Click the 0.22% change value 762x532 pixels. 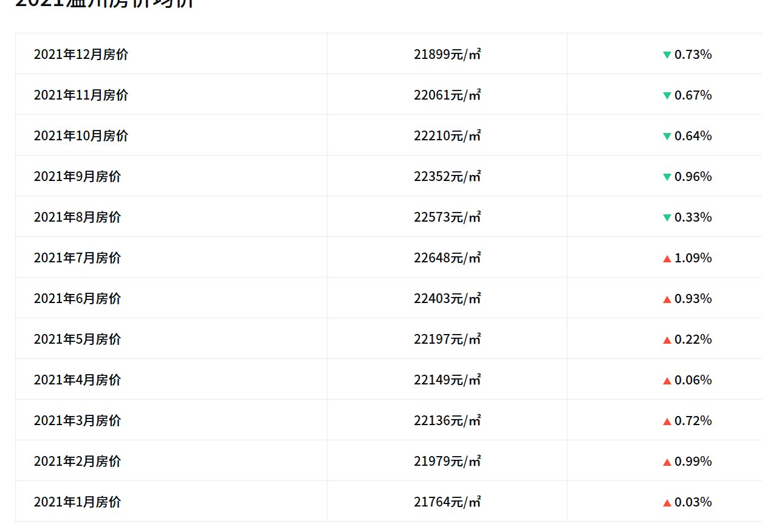pyautogui.click(x=693, y=339)
